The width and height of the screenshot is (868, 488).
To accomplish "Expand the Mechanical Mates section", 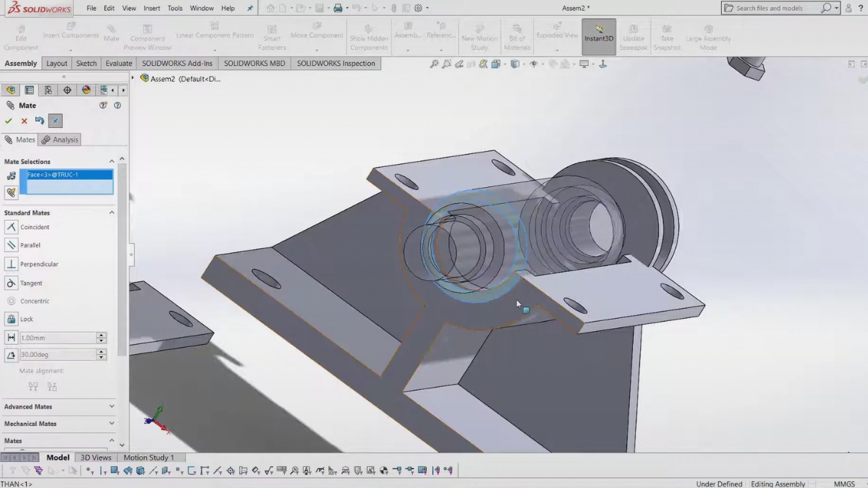I will 111,424.
